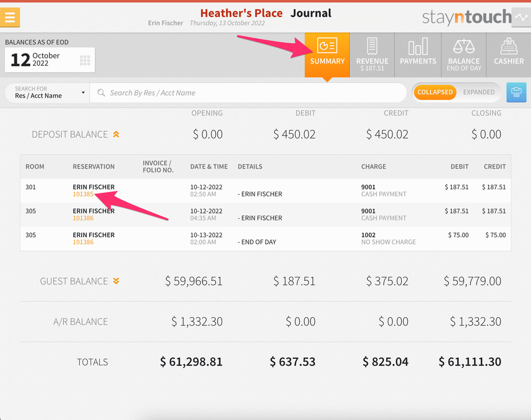Click the $ 75.00 debit amount

[458, 235]
